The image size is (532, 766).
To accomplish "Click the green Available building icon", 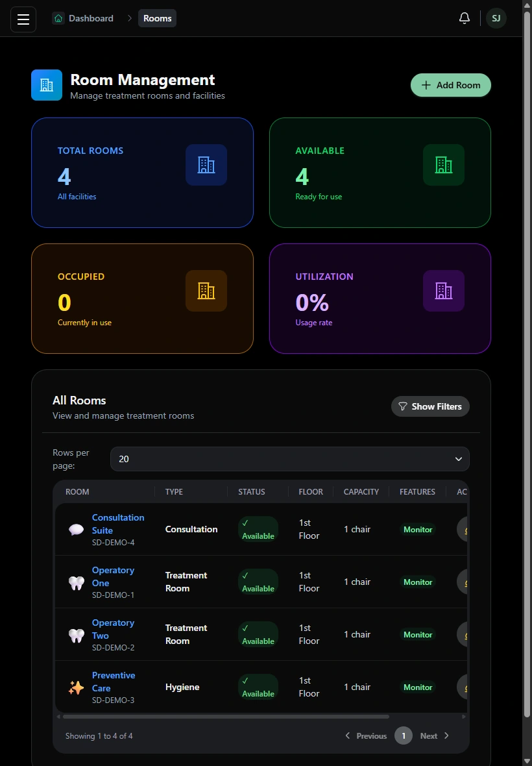I will coord(443,165).
